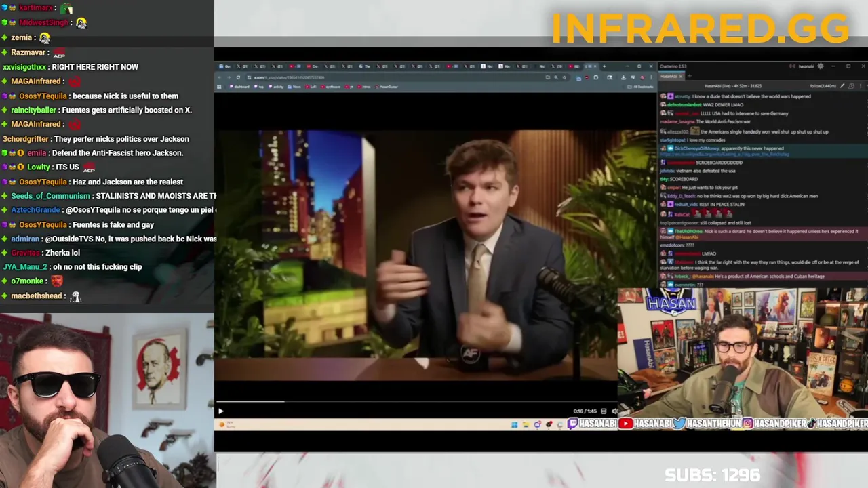Click username AztechGrande in chat
Screen dimensions: 868x488
coord(35,210)
